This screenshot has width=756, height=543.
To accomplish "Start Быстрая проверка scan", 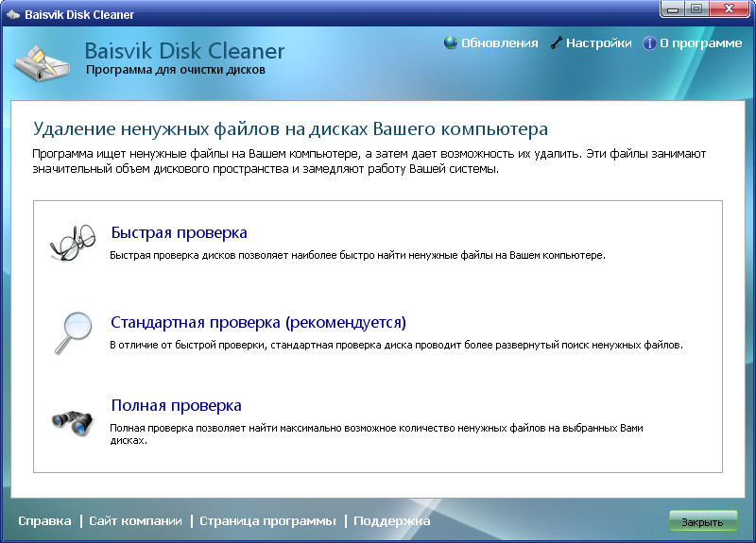I will click(x=179, y=232).
